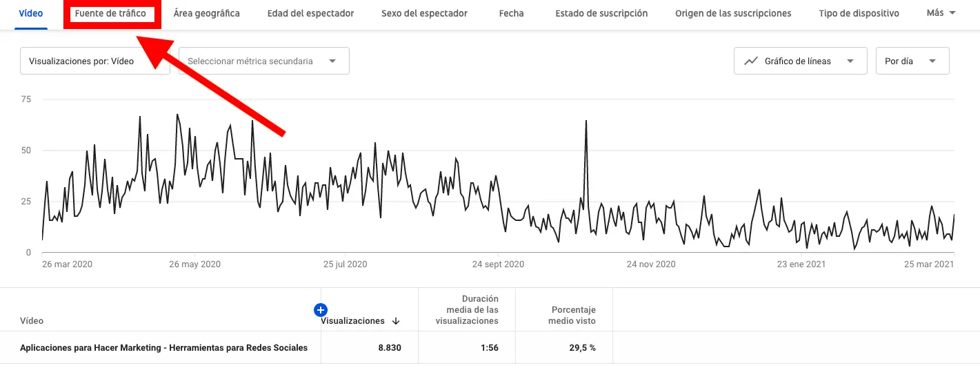Open the Por día granularity dropdown

912,61
